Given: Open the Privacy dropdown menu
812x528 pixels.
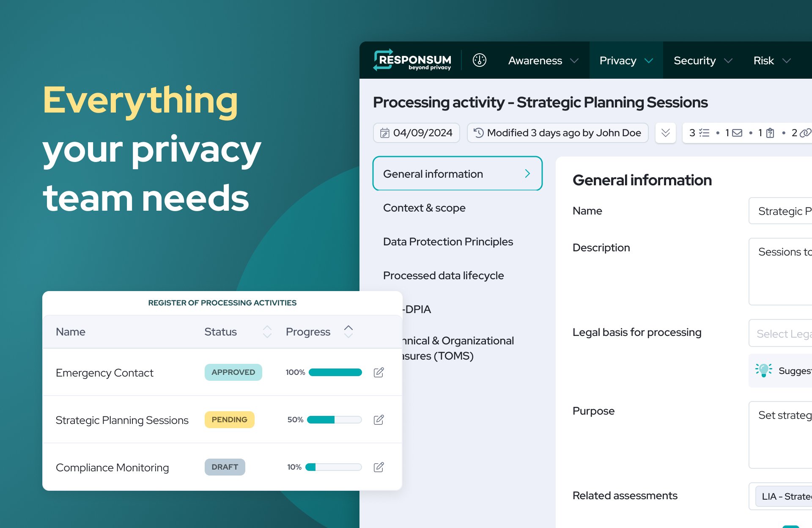Looking at the screenshot, I should (626, 60).
